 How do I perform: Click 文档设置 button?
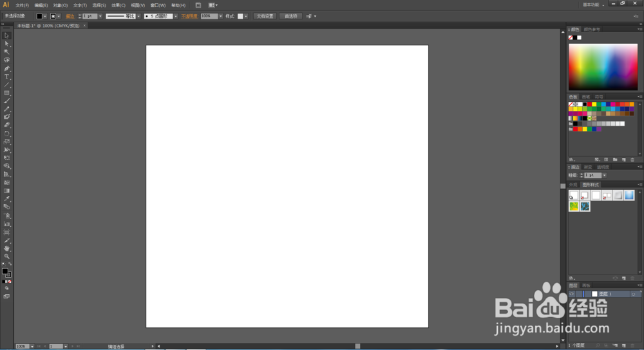click(x=265, y=17)
